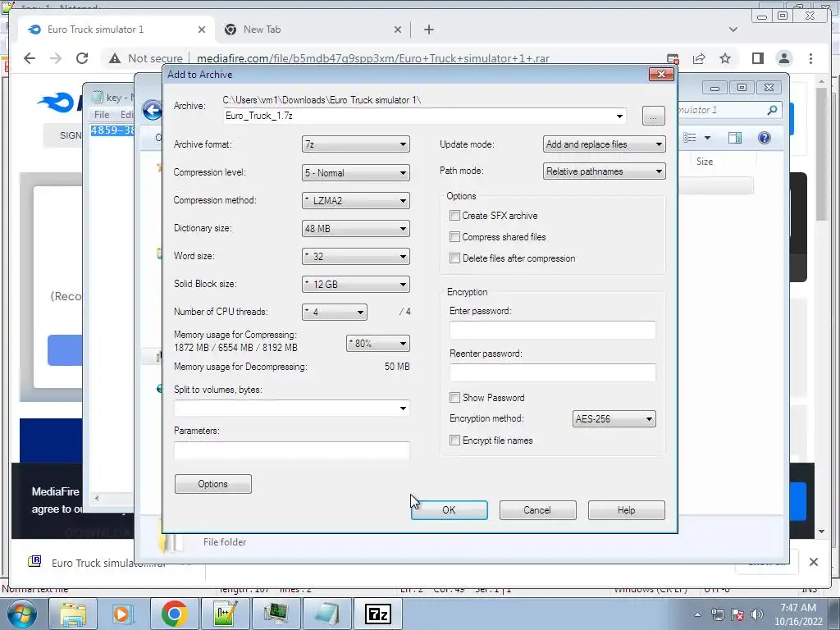
Task: Open Notepad++ taskbar icon
Action: 225,614
